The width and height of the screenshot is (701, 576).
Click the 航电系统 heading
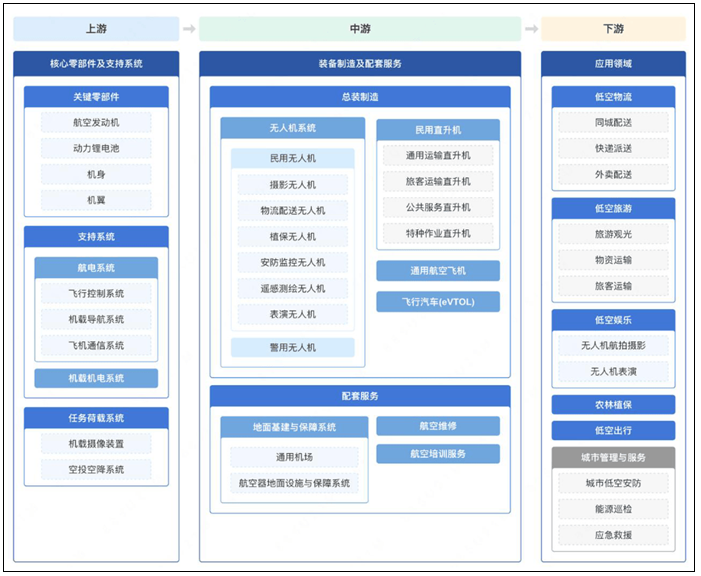tap(96, 268)
